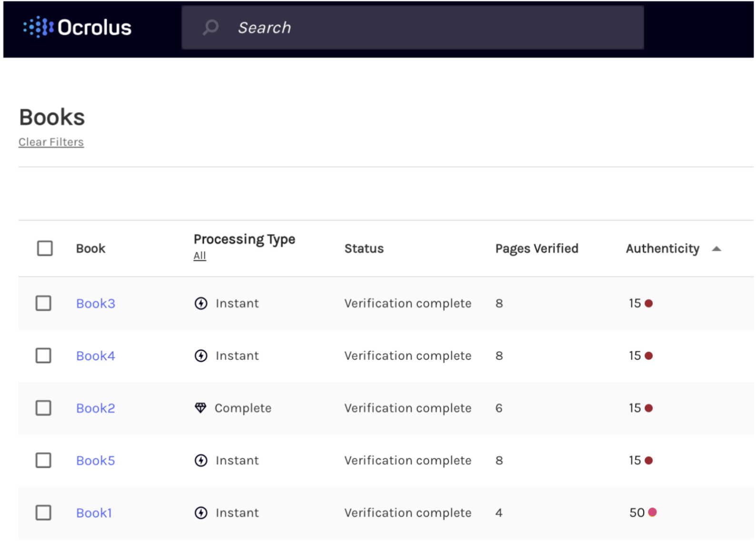Open the Processing Type 'All' filter

pos(199,256)
